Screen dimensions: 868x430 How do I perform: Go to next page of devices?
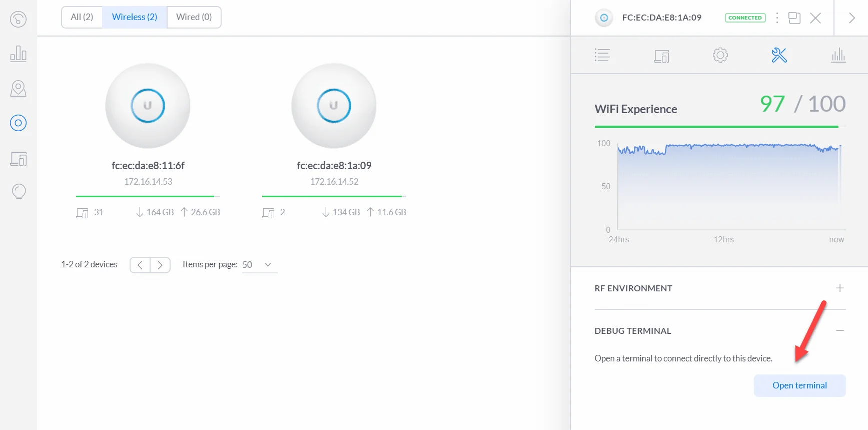click(x=160, y=265)
